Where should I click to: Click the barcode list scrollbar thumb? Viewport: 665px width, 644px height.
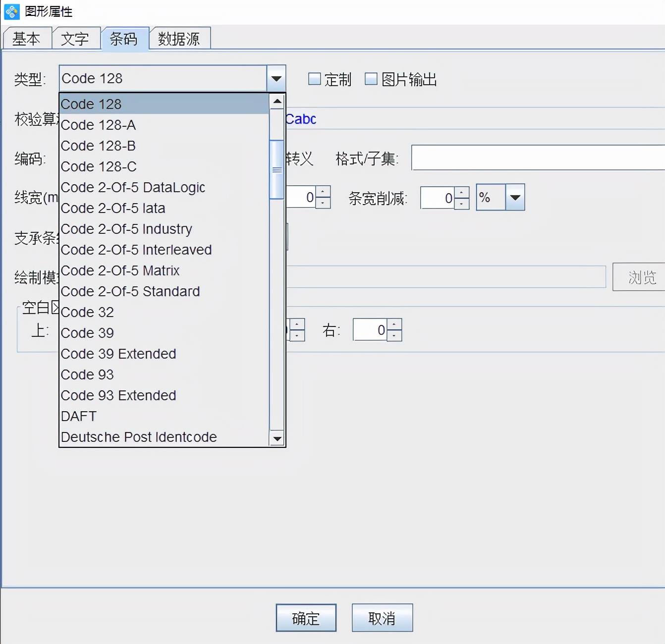[x=277, y=170]
